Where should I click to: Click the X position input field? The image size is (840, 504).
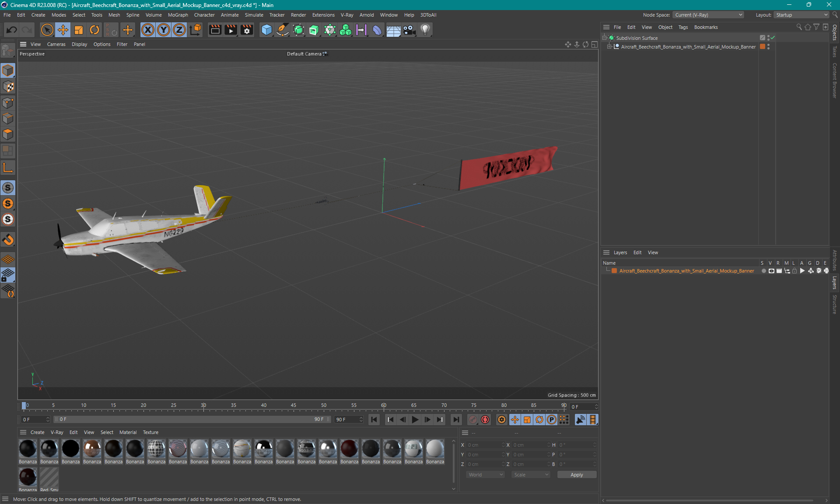pos(485,445)
